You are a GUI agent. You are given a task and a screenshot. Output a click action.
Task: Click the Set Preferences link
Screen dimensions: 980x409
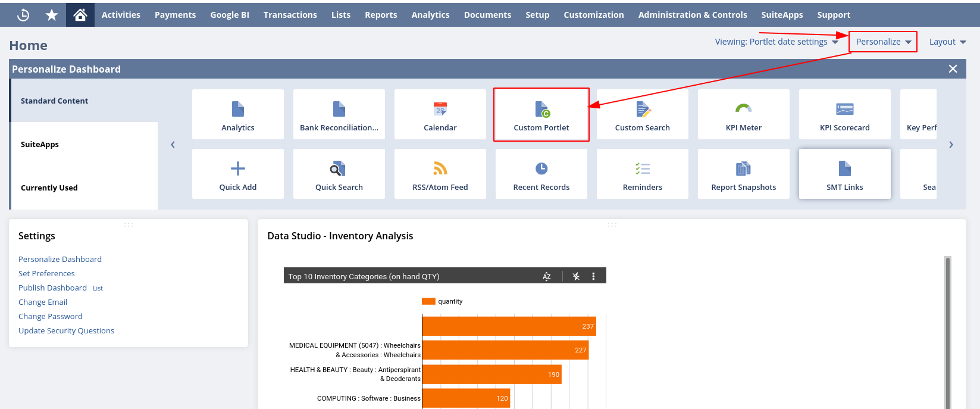pyautogui.click(x=46, y=273)
